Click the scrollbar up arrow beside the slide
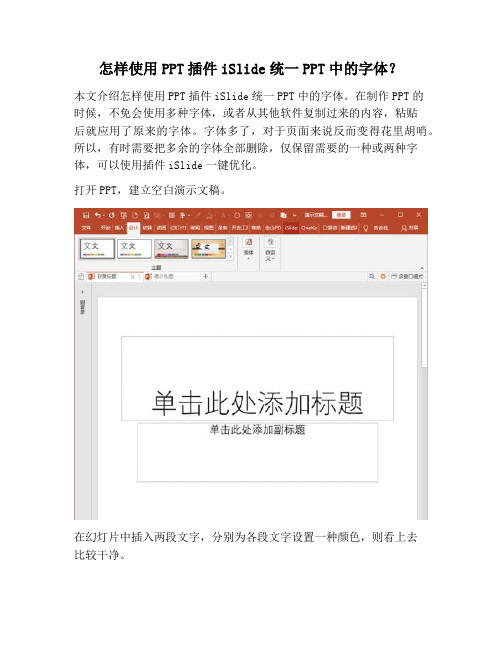This screenshot has width=502, height=649. [424, 286]
